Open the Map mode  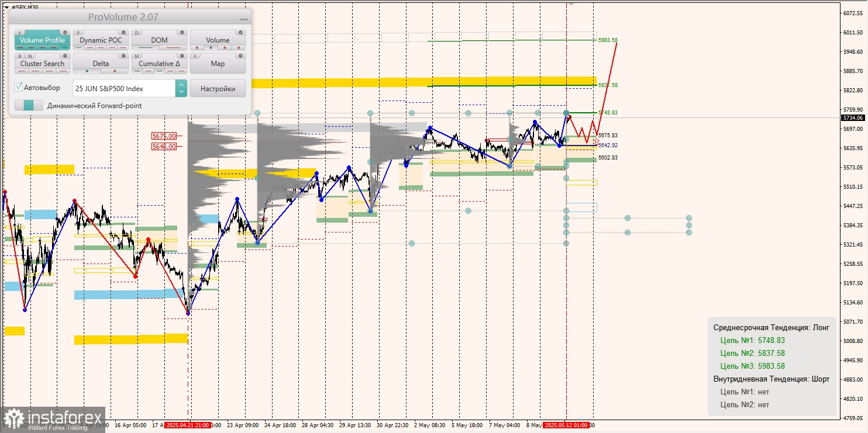(x=218, y=64)
